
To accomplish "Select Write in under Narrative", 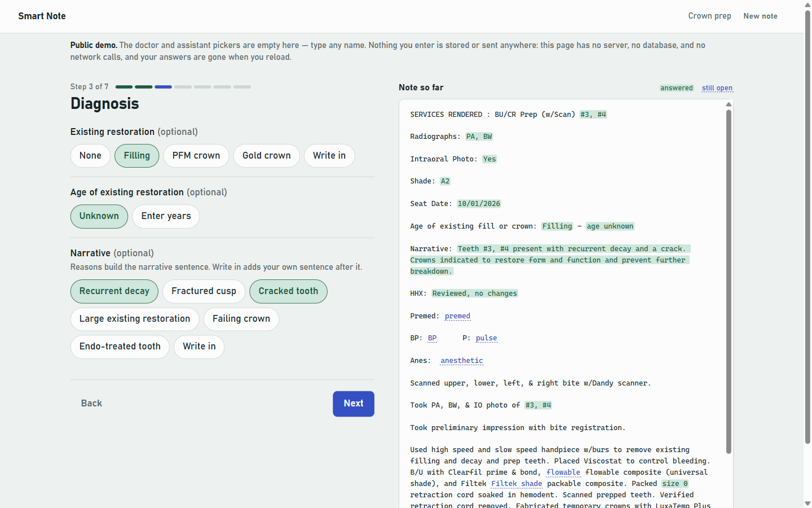I will click(x=199, y=347).
